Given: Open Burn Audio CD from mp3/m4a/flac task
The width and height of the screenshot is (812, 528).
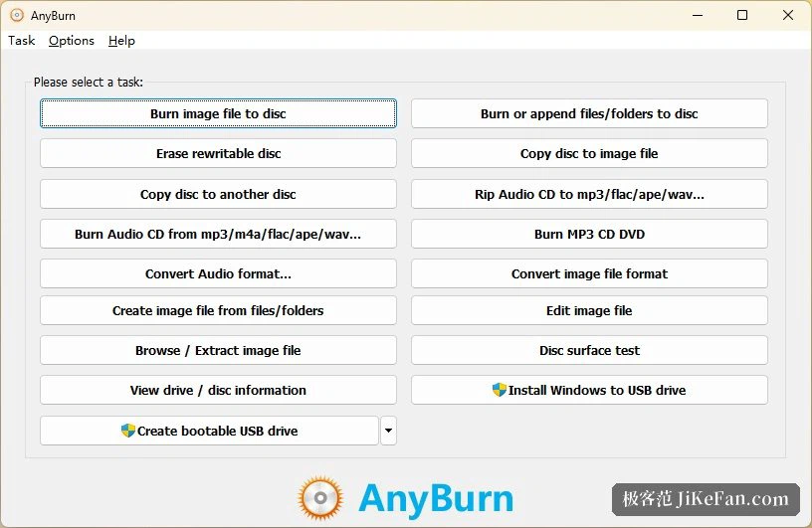Looking at the screenshot, I should (x=218, y=234).
